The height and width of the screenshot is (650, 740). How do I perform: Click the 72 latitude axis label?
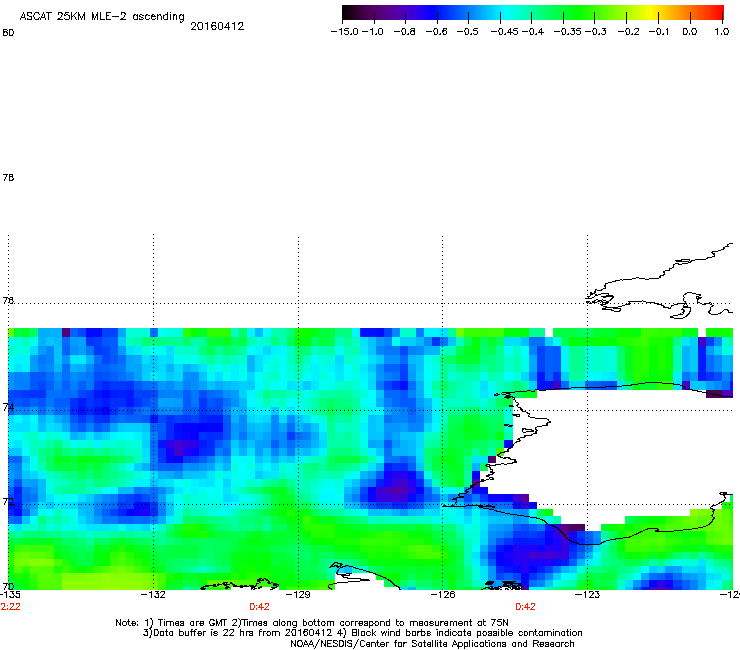tap(8, 501)
